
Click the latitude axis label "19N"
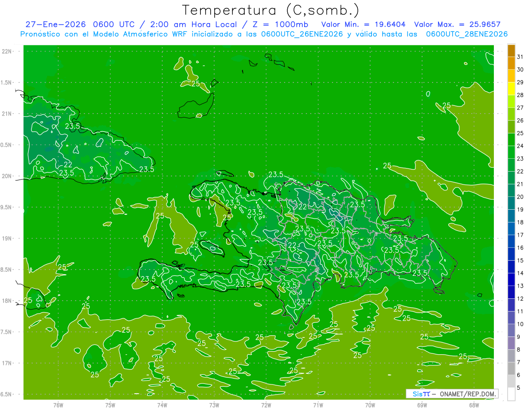point(7,239)
